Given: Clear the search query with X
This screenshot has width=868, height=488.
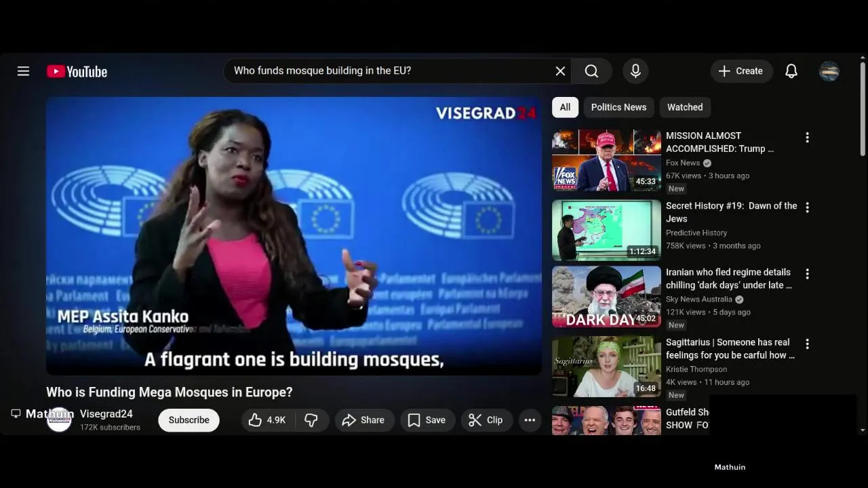Looking at the screenshot, I should (x=560, y=71).
